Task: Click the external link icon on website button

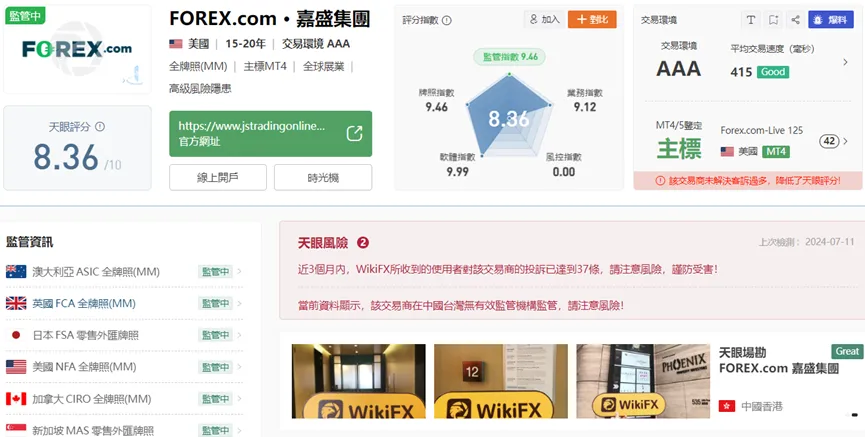Action: click(354, 134)
